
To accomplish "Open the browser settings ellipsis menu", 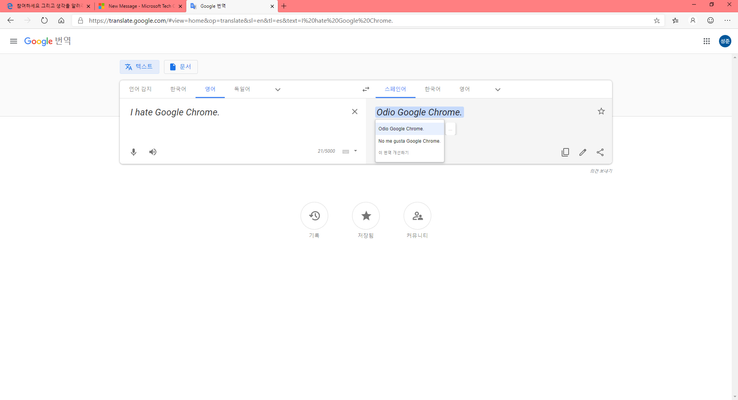I will click(x=727, y=21).
